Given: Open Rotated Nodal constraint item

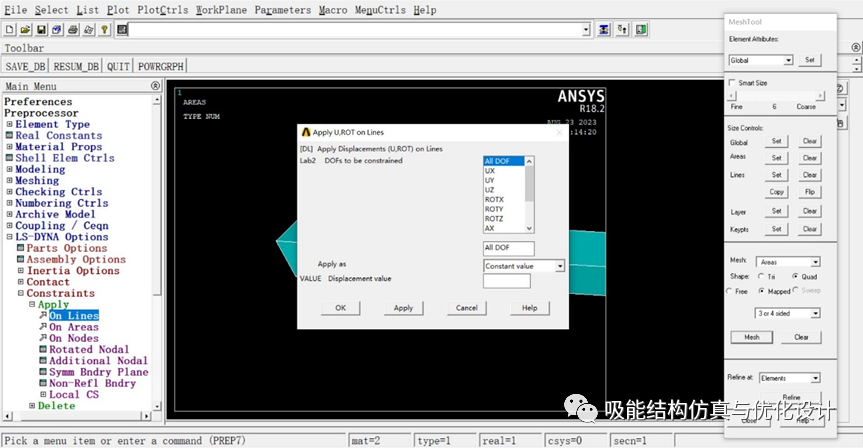Looking at the screenshot, I should [x=89, y=349].
